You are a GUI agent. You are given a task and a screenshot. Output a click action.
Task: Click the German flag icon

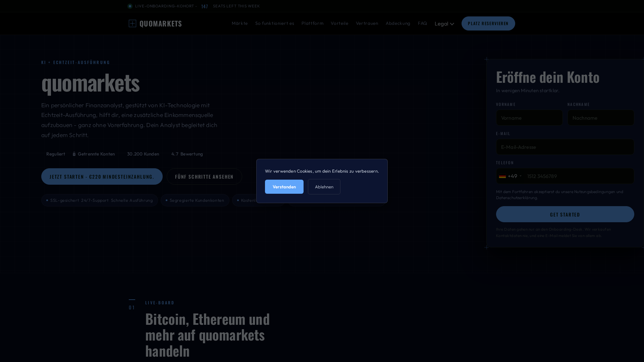[x=502, y=176]
